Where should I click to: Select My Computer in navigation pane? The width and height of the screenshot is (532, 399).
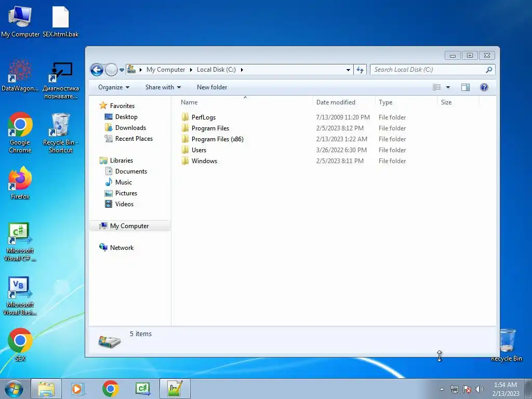click(129, 226)
